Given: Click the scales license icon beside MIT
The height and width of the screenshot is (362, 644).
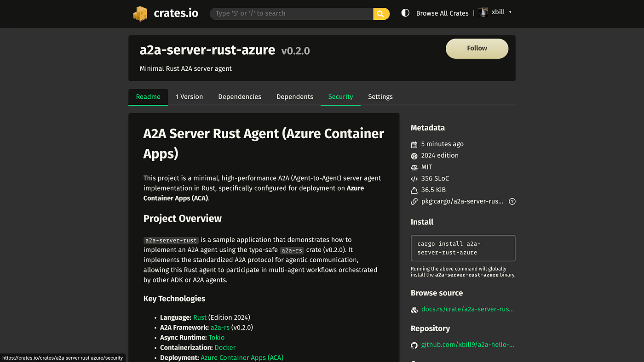Looking at the screenshot, I should pyautogui.click(x=414, y=167).
